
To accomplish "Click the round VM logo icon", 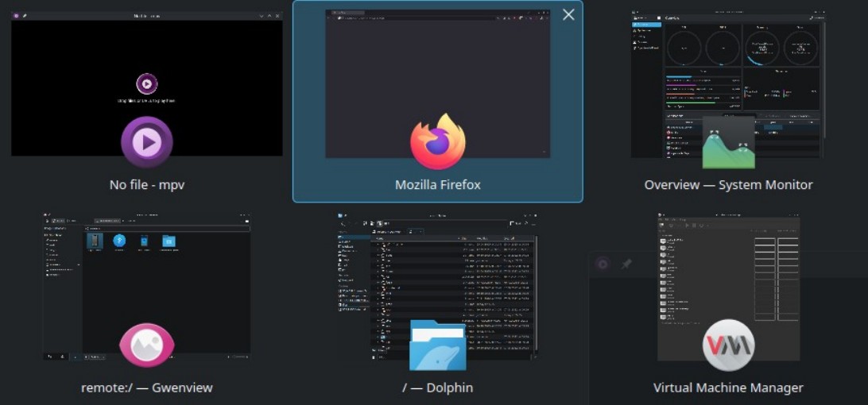I will pyautogui.click(x=728, y=345).
